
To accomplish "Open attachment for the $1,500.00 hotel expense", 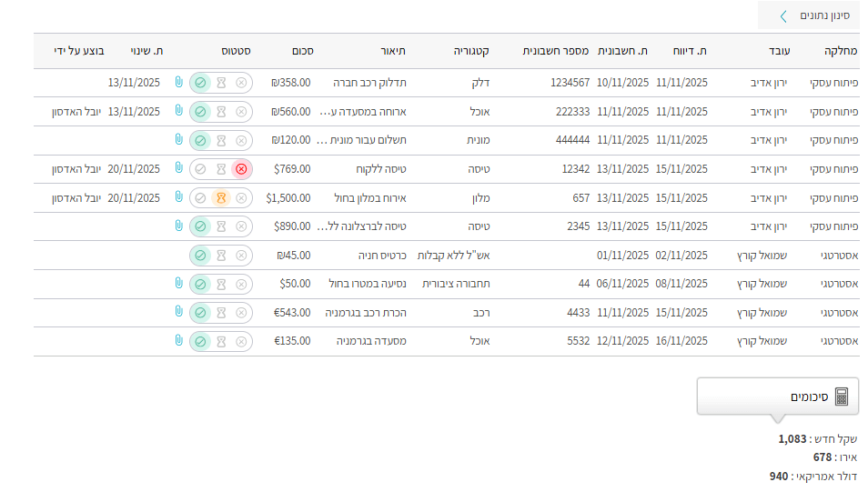I will [178, 197].
